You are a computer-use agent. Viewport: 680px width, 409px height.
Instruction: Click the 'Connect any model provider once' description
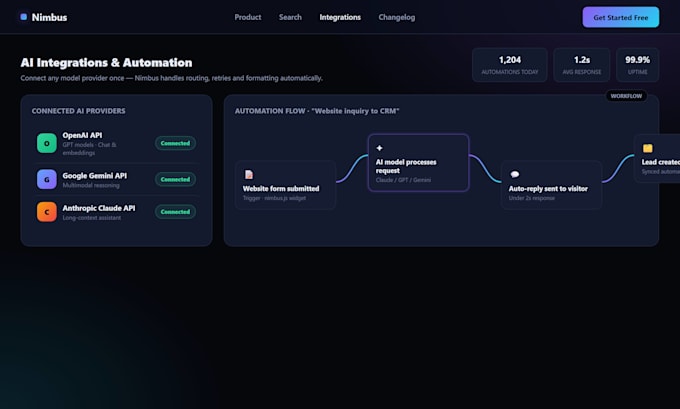[x=171, y=78]
